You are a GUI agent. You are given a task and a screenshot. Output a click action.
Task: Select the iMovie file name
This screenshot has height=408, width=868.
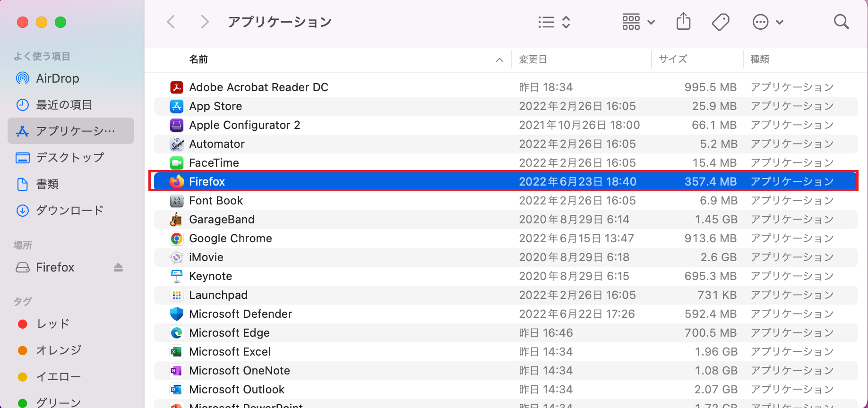[x=206, y=257]
